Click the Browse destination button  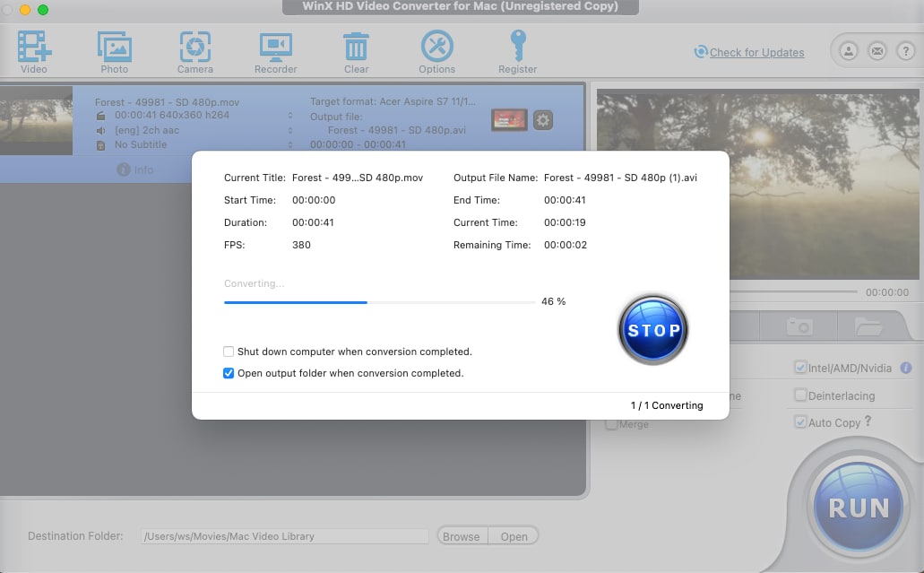pyautogui.click(x=462, y=536)
